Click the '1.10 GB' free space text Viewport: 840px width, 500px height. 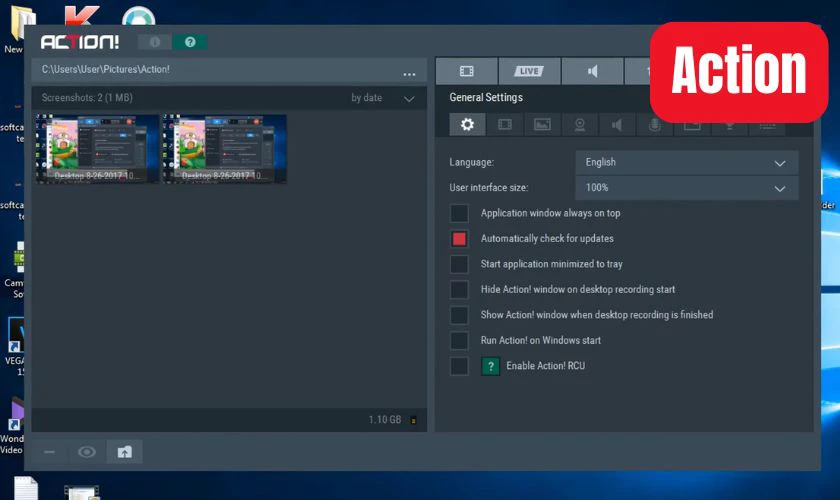[385, 420]
